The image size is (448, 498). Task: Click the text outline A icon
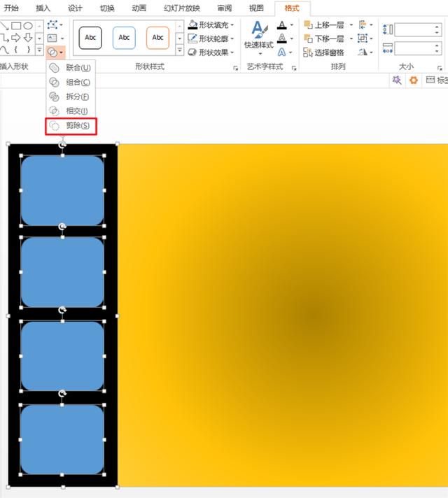click(x=281, y=38)
